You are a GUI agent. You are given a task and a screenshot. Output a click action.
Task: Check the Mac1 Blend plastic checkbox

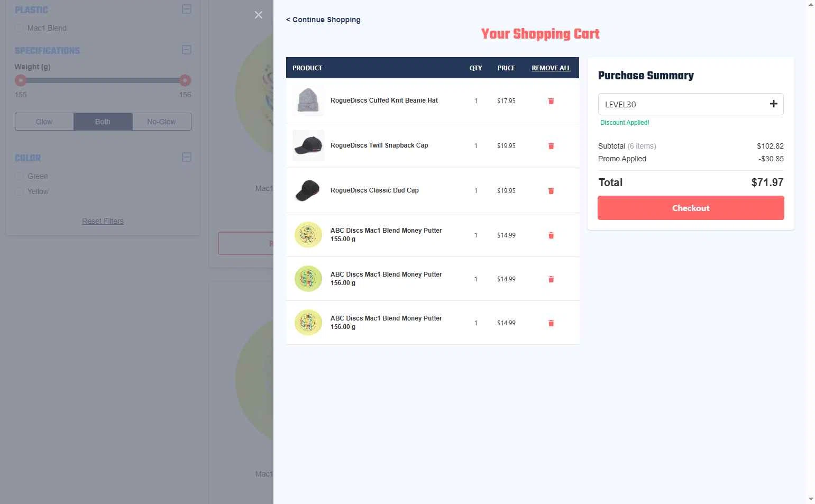(x=19, y=28)
